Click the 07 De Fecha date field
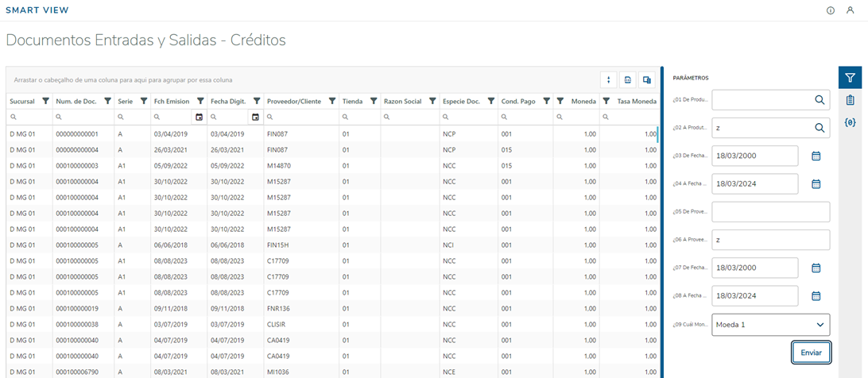Screen dimensions: 868x378 tap(755, 268)
